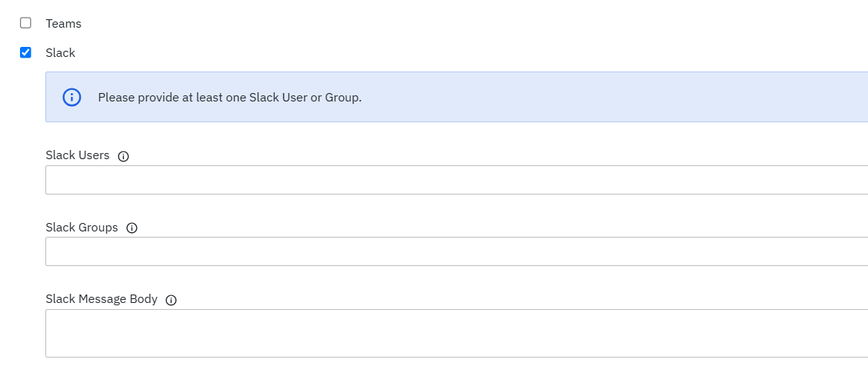This screenshot has height=376, width=868.
Task: Click the info icon beside Slack Groups
Action: [132, 228]
